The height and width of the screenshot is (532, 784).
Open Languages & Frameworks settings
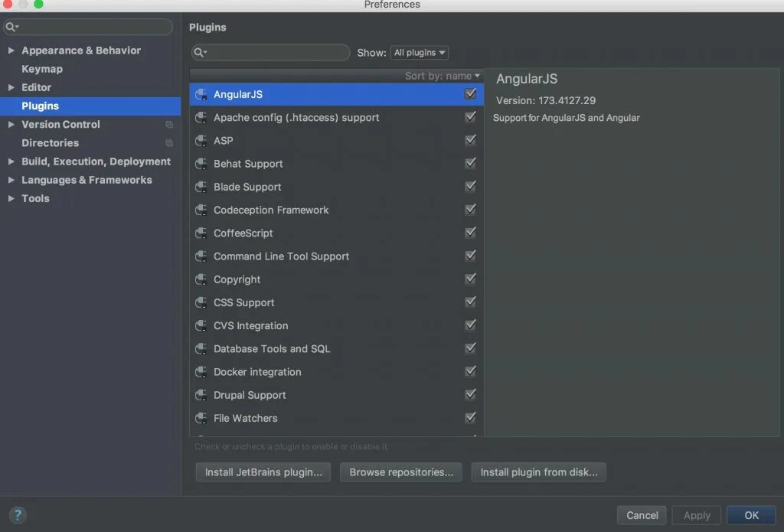[87, 180]
